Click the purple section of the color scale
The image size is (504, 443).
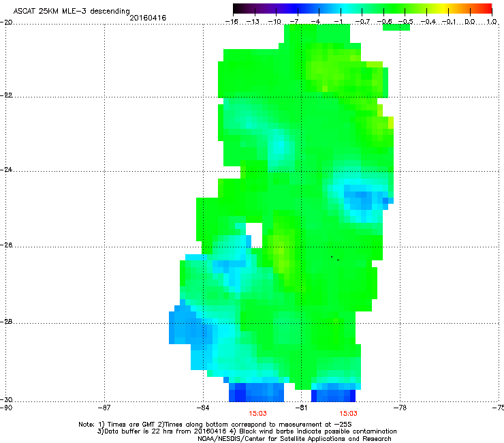[x=273, y=8]
